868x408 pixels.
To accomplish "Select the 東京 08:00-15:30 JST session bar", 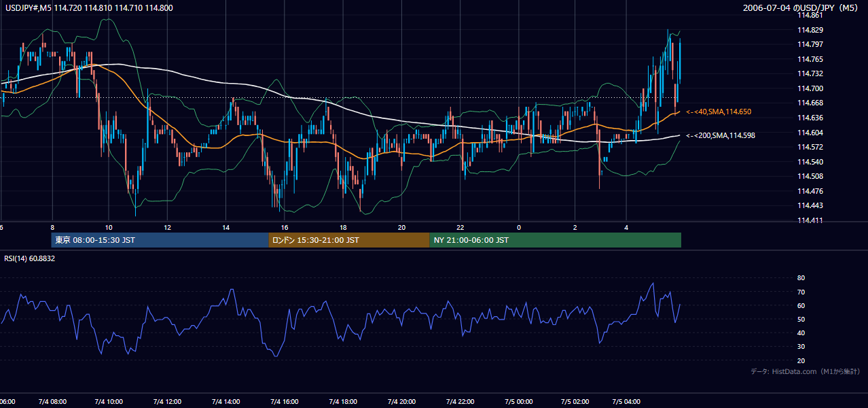I will 160,240.
